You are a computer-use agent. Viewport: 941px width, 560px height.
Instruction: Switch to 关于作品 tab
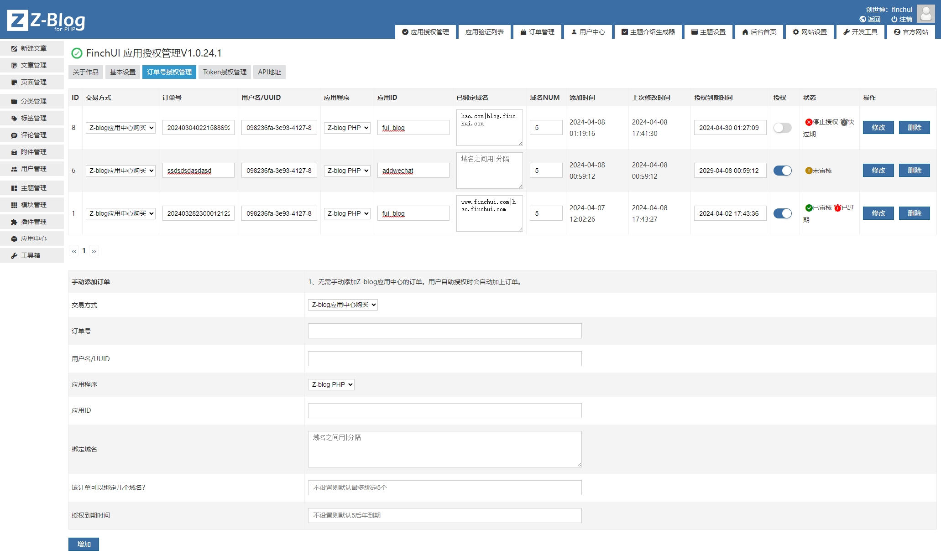click(86, 72)
